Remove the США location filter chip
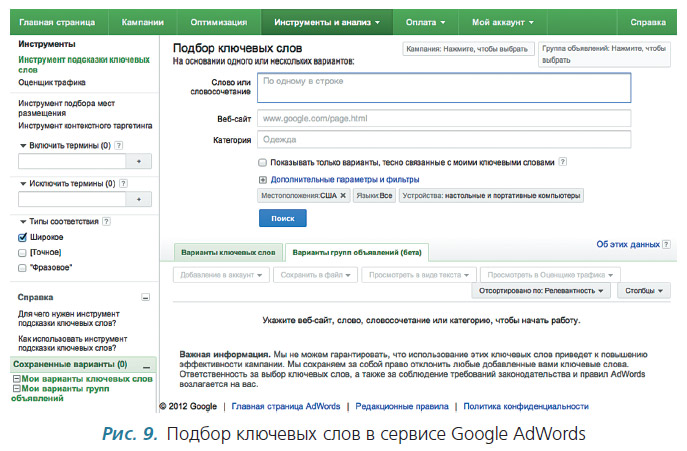The width and height of the screenshot is (687, 451). [343, 196]
